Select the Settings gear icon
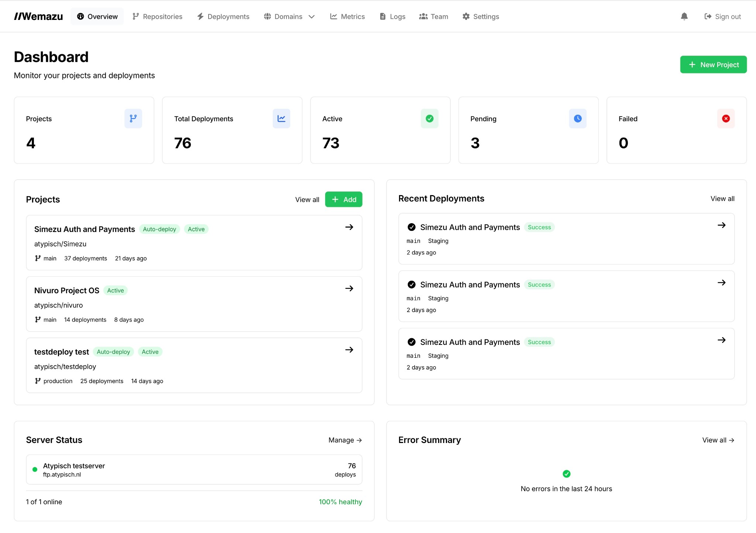 coord(465,16)
